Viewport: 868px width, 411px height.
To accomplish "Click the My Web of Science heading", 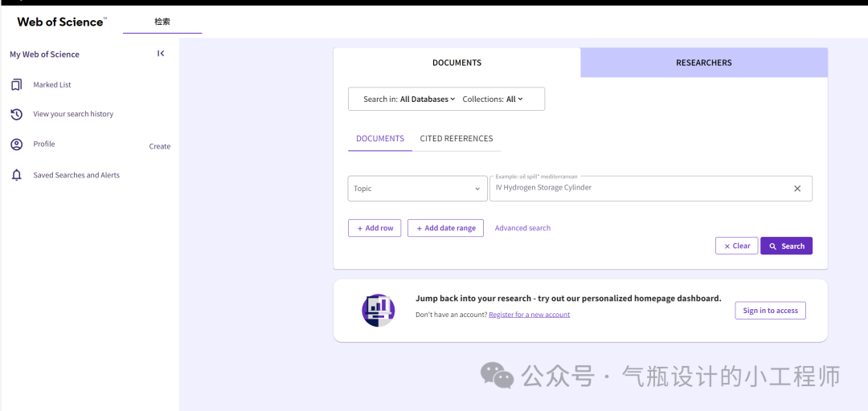I will [x=44, y=55].
